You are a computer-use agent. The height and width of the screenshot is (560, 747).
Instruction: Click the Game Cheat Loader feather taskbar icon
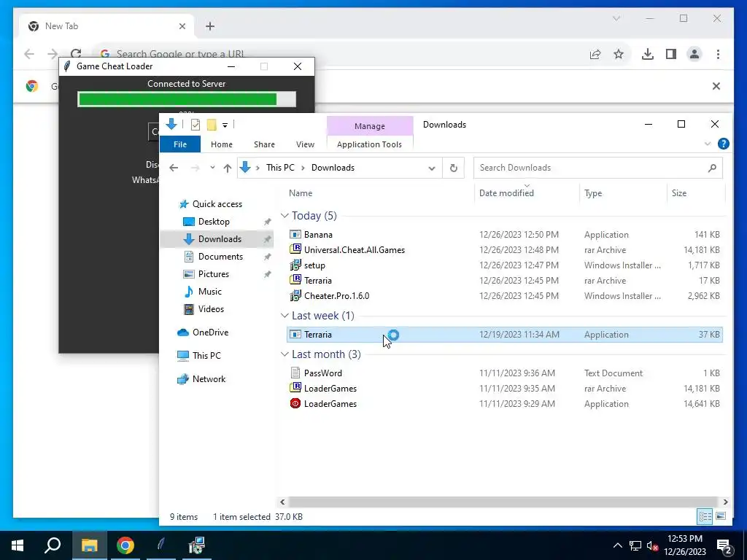(x=161, y=545)
